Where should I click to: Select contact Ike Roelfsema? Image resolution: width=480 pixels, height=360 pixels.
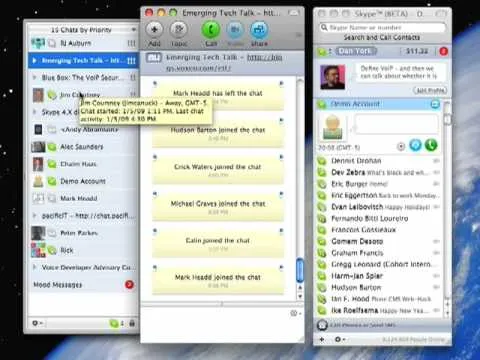pyautogui.click(x=379, y=310)
